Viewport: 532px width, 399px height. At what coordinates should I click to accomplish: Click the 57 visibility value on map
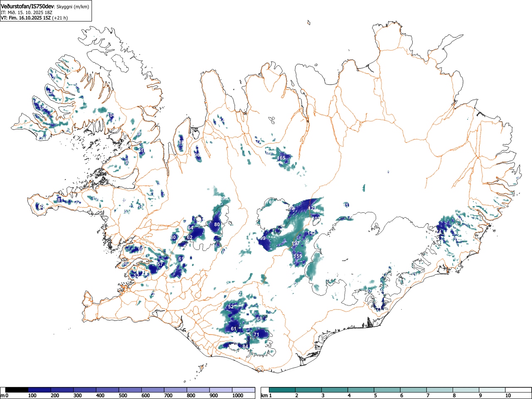tap(160, 264)
